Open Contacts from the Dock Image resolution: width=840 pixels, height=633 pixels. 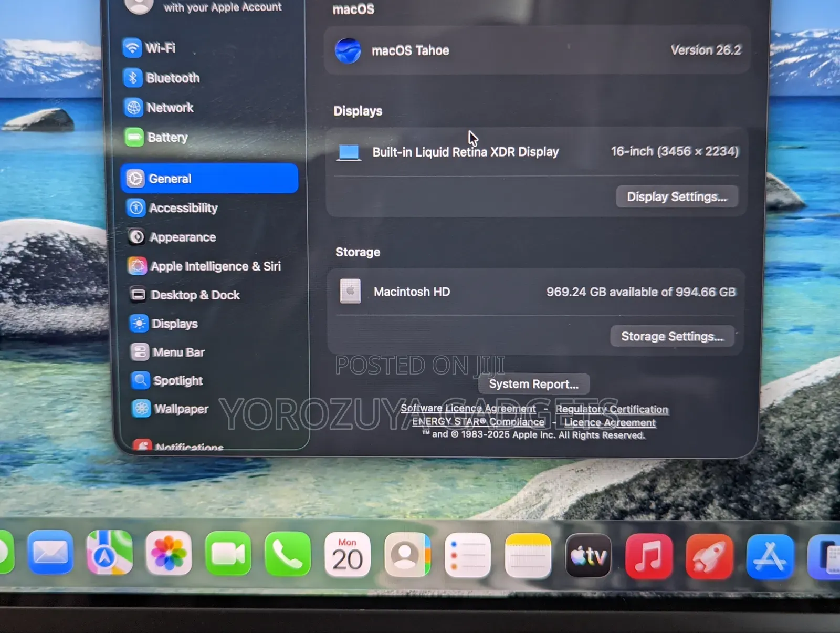(x=407, y=555)
